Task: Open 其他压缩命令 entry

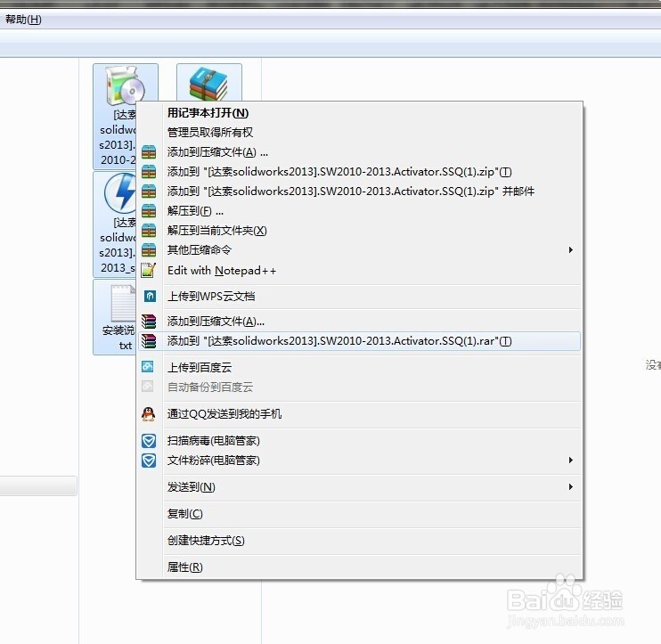Action: pos(199,250)
